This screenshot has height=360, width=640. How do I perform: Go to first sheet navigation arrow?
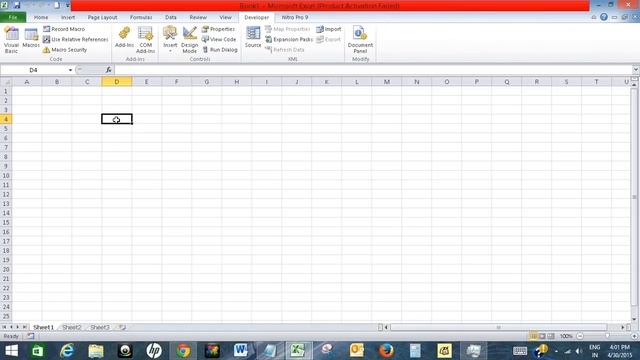[4, 327]
